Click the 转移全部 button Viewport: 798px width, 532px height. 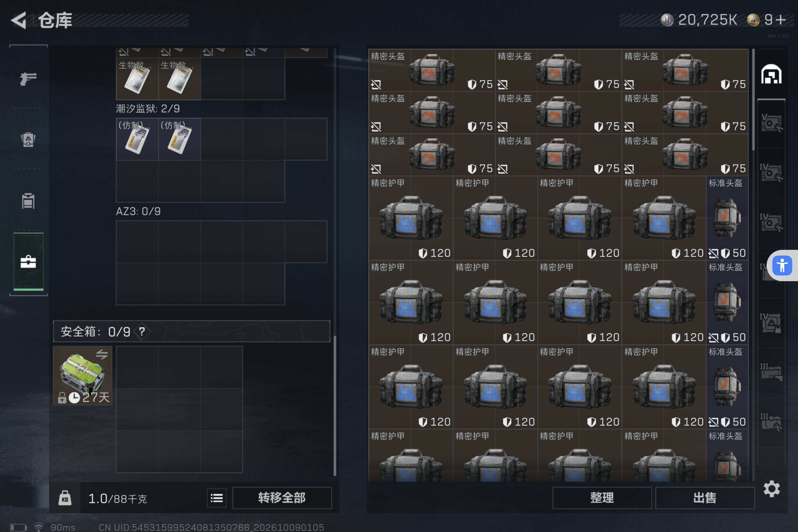pyautogui.click(x=282, y=498)
